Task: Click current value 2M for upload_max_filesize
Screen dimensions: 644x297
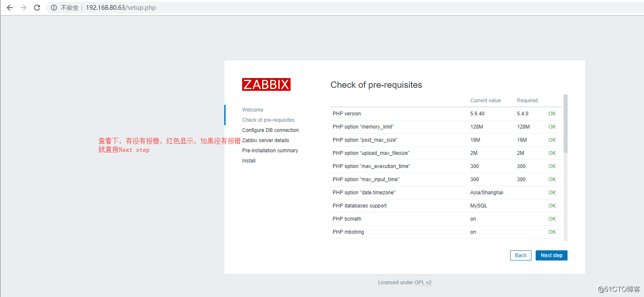Action: click(474, 153)
